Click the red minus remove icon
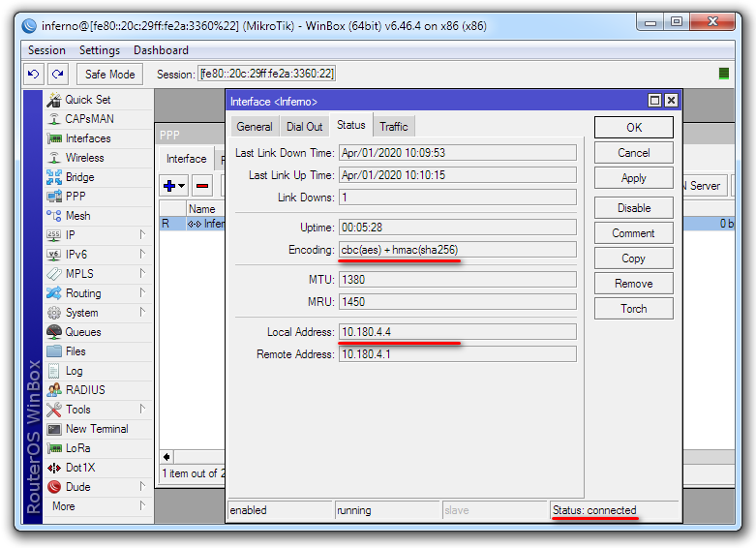Screen dimensions: 756x548 coord(202,186)
